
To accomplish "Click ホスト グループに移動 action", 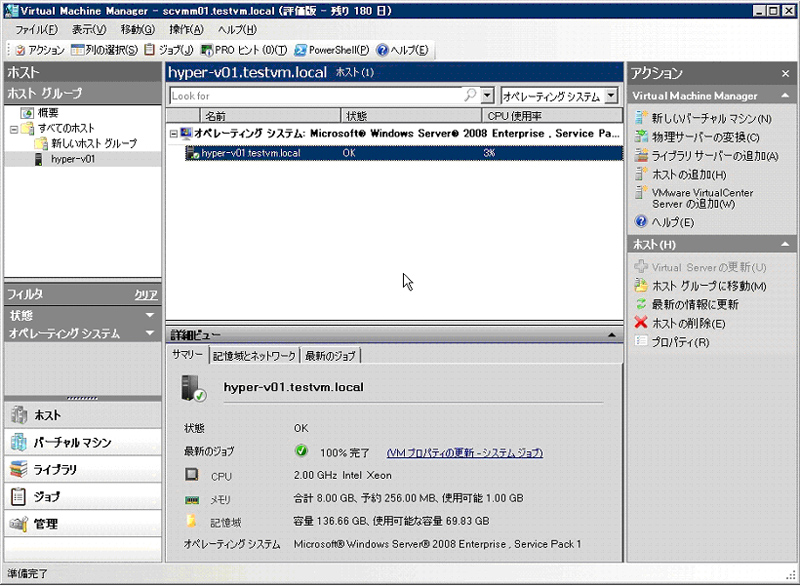I will coord(700,286).
